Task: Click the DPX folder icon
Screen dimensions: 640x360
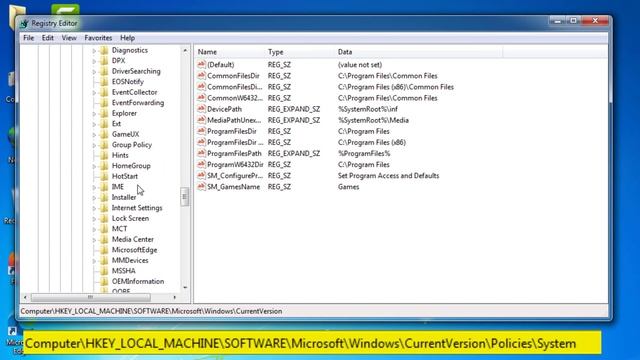Action: tap(104, 61)
